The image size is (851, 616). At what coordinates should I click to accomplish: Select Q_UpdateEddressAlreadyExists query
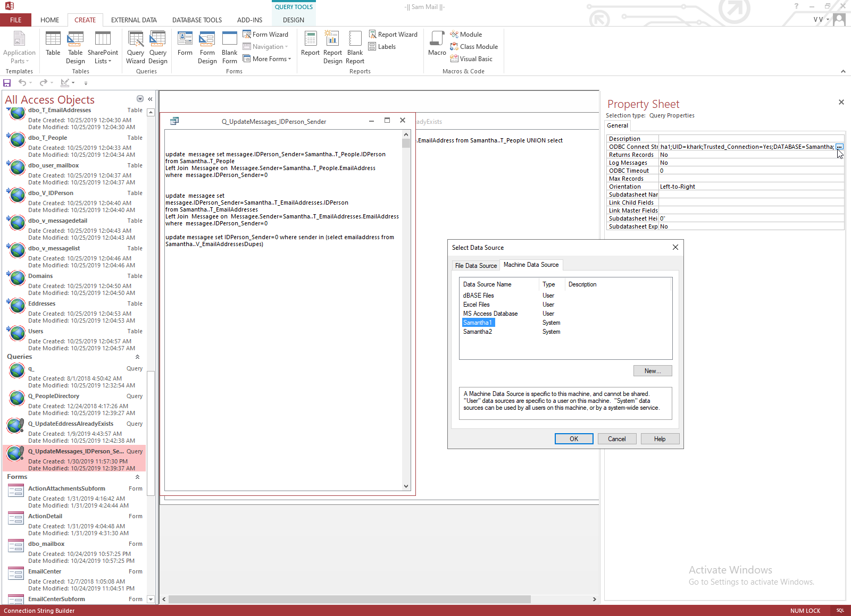tap(74, 431)
